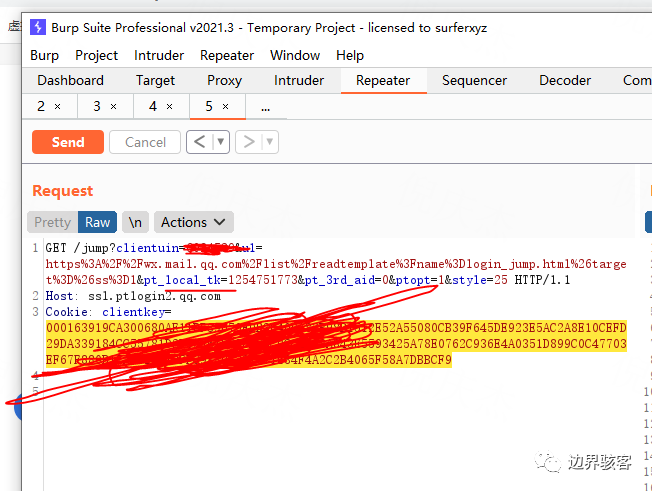The image size is (652, 491).
Task: Switch to the Sequencer tab
Action: coord(474,80)
